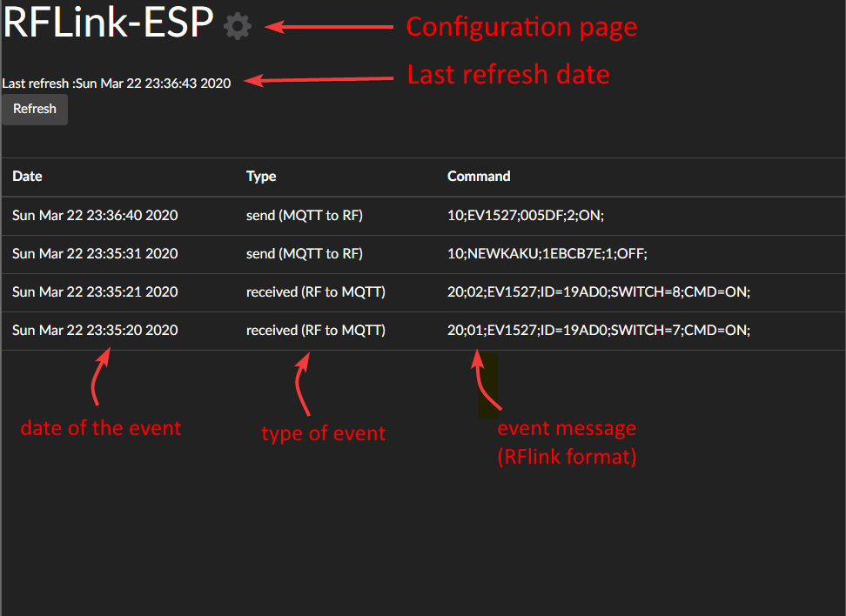Select command '20;01;EV1527;ID=19AD0;SWITCH=7;CMD=ON;'

pyautogui.click(x=599, y=330)
